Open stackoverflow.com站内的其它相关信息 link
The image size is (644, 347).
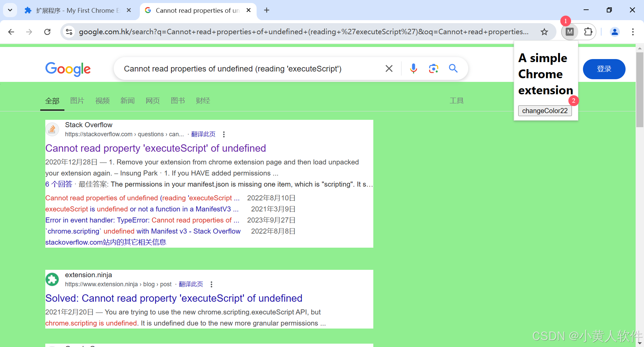pyautogui.click(x=106, y=242)
